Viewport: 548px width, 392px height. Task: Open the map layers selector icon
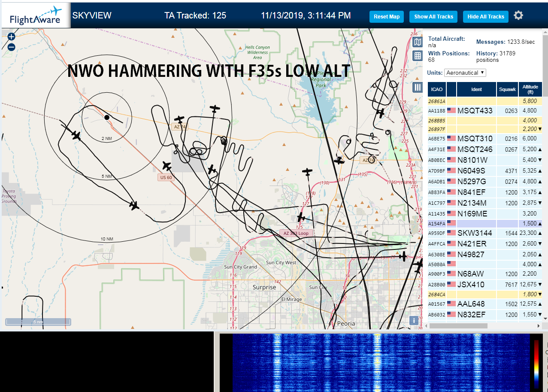(418, 42)
